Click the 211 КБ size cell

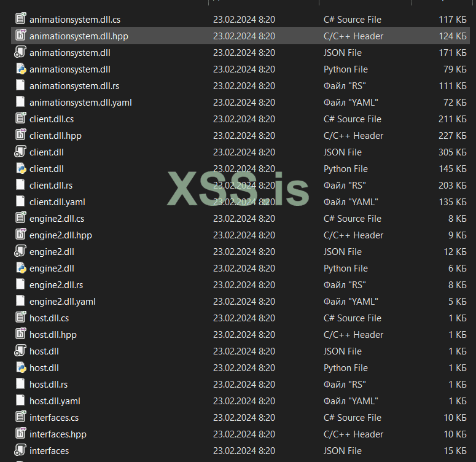click(453, 119)
